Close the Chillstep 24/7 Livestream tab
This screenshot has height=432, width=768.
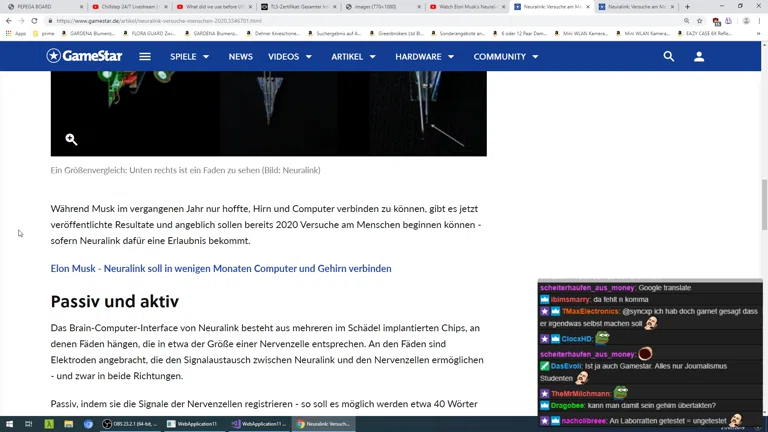pyautogui.click(x=166, y=7)
